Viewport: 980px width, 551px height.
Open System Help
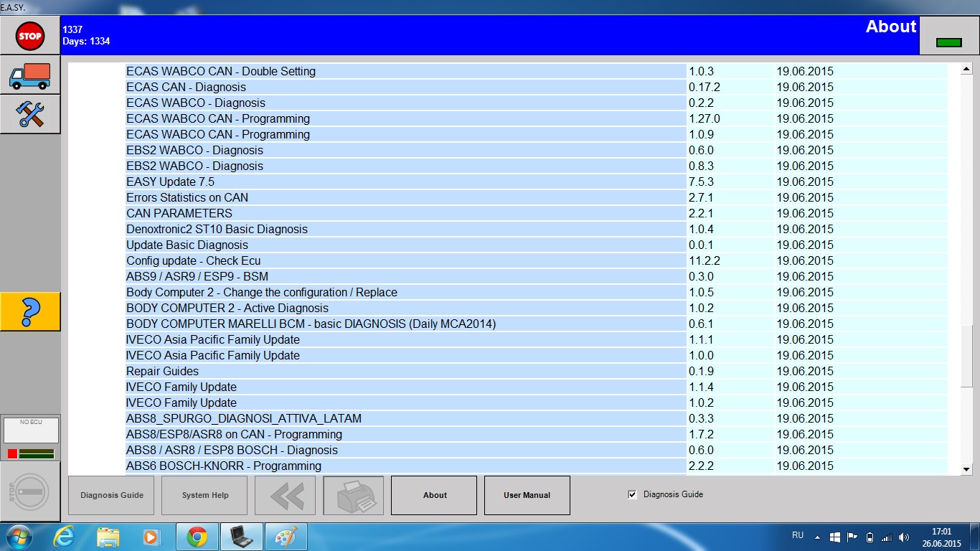point(204,495)
